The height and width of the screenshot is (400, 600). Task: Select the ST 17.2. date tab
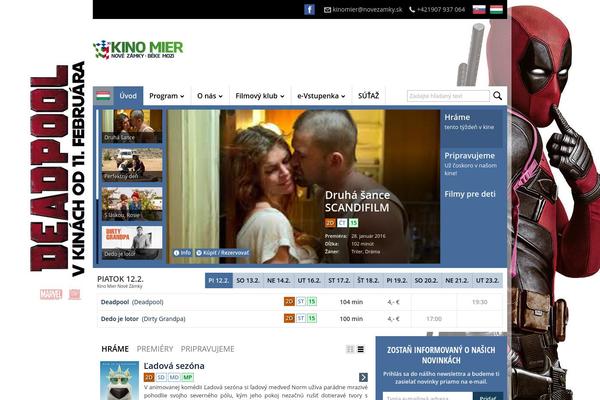(339, 281)
